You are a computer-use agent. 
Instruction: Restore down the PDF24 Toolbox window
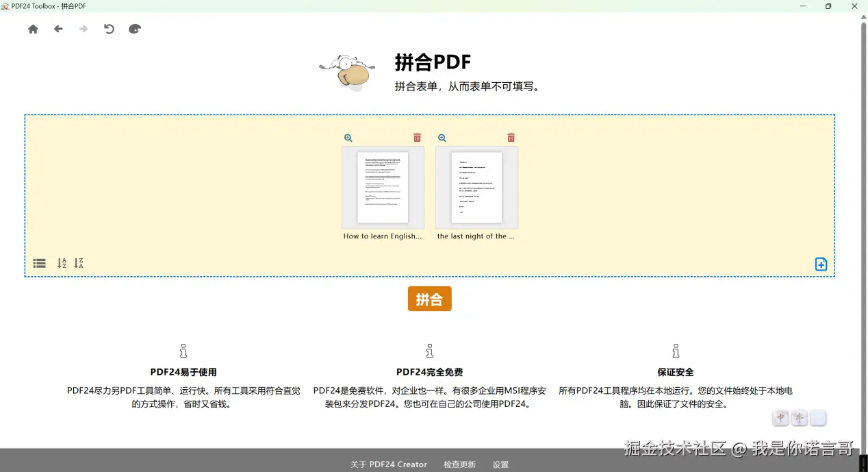tap(828, 6)
